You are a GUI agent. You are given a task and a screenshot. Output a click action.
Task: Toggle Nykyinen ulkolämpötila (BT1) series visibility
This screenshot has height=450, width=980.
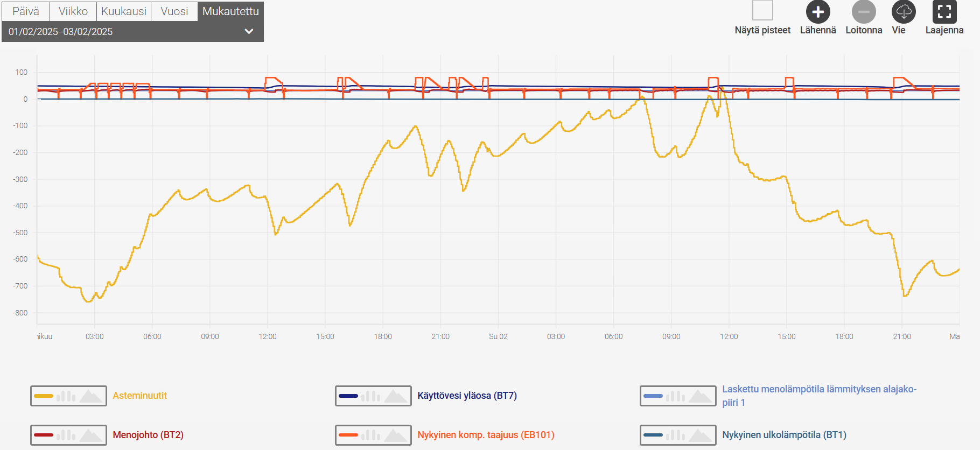pyautogui.click(x=784, y=435)
